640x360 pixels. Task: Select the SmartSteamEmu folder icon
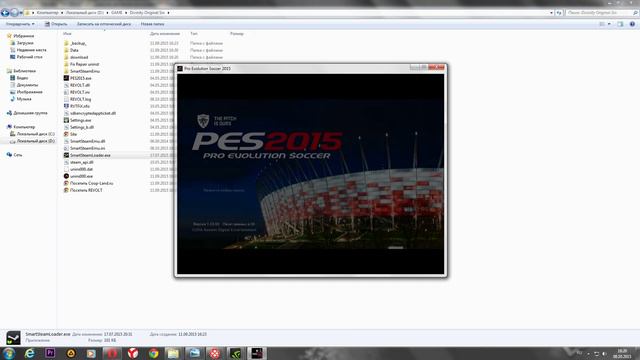coord(66,71)
